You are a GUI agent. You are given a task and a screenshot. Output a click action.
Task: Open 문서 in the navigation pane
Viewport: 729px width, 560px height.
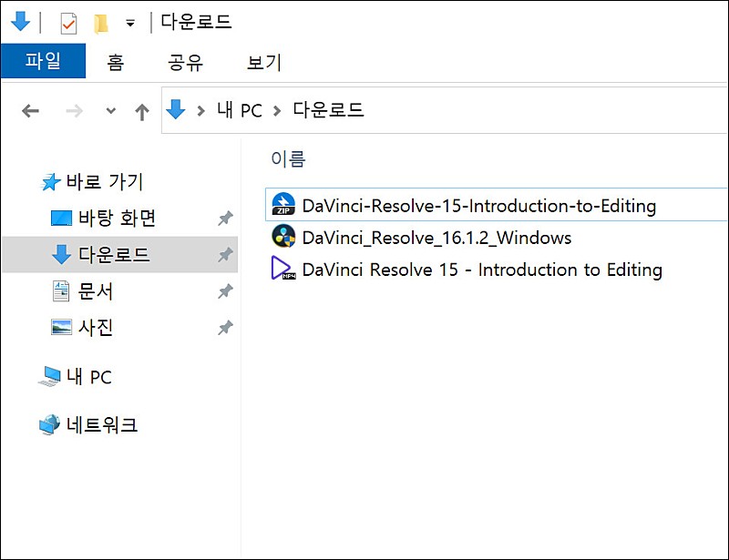[96, 291]
